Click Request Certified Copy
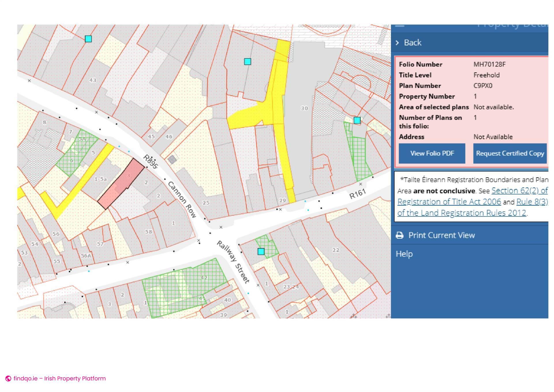554x392 pixels. point(510,153)
